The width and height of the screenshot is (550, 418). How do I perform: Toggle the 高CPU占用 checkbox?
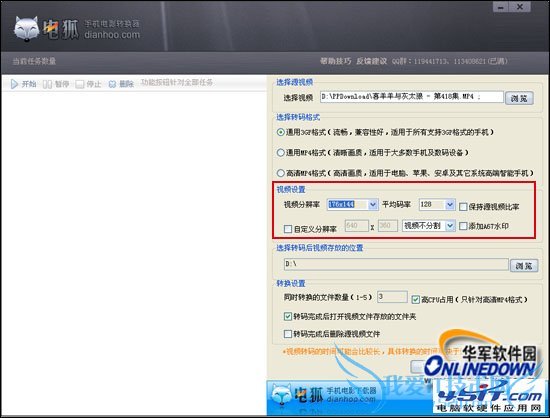point(415,299)
